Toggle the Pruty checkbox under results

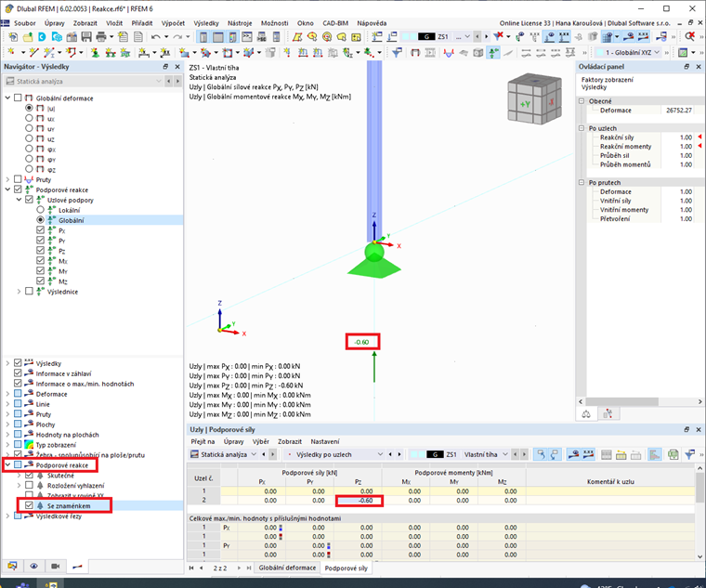point(18,179)
